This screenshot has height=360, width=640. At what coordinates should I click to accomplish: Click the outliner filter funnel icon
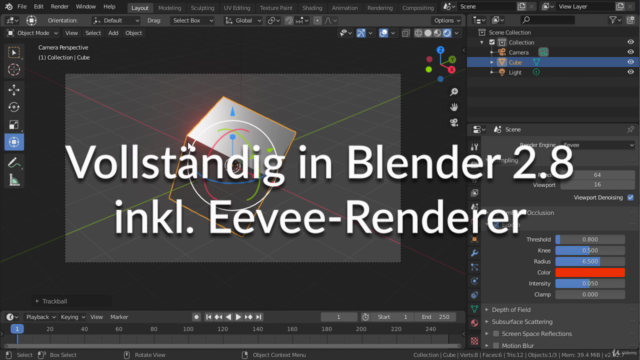tap(613, 20)
